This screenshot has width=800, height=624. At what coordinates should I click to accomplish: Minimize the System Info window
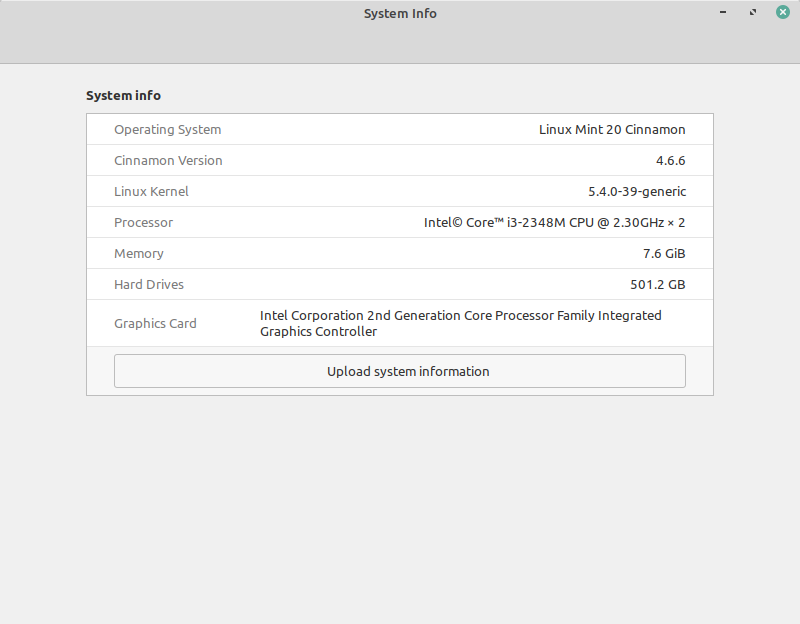(722, 12)
